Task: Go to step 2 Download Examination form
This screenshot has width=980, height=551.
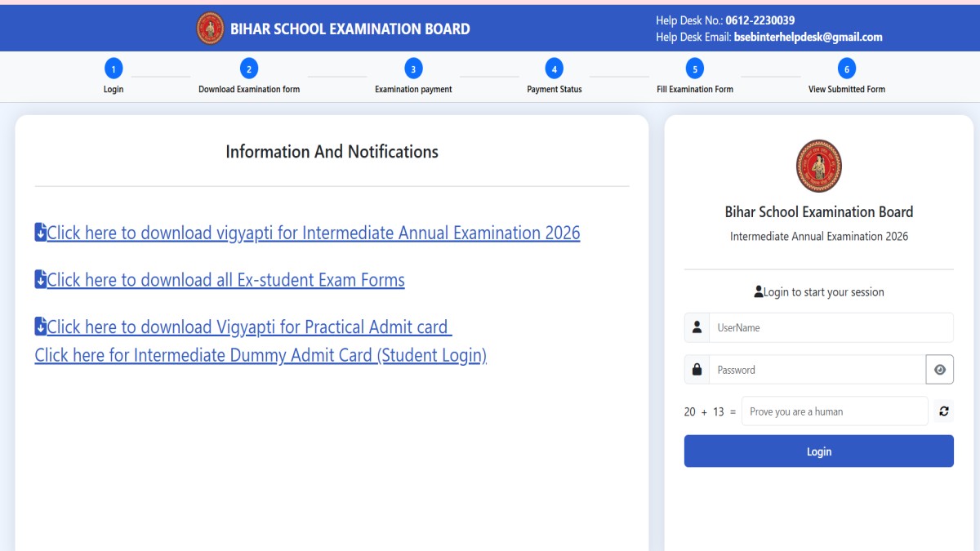Action: [x=249, y=69]
